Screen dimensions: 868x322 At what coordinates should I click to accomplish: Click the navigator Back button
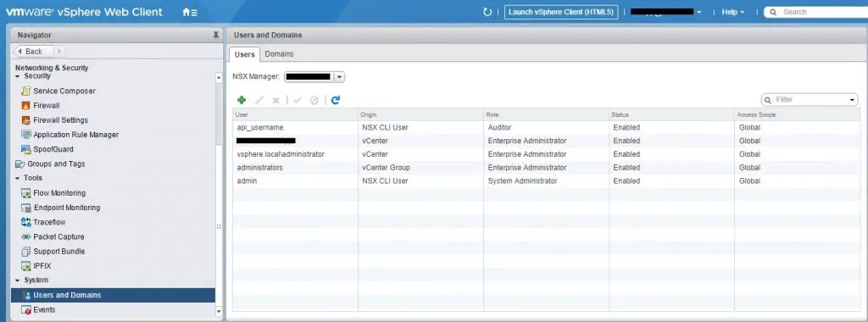(33, 51)
